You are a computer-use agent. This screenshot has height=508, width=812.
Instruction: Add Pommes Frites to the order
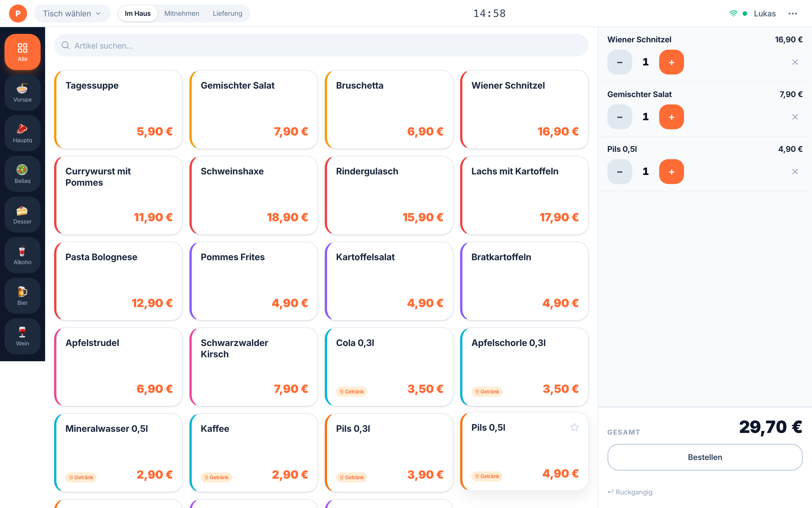[254, 281]
